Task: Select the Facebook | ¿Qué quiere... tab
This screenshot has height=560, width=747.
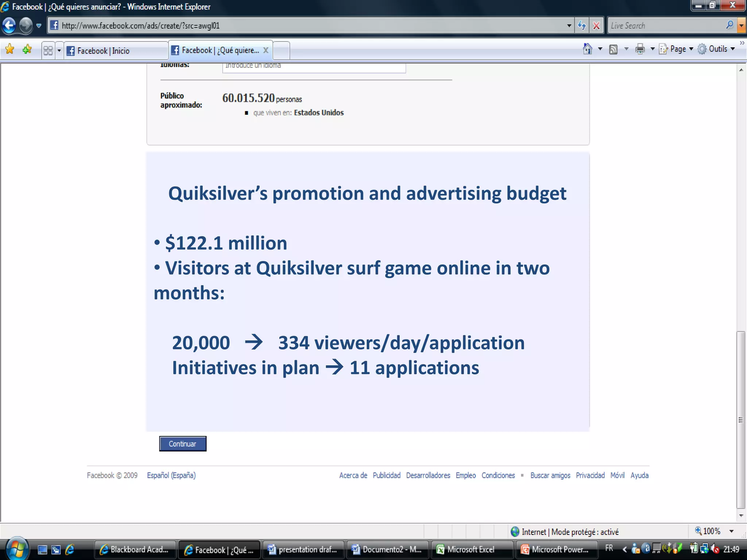Action: pos(215,50)
